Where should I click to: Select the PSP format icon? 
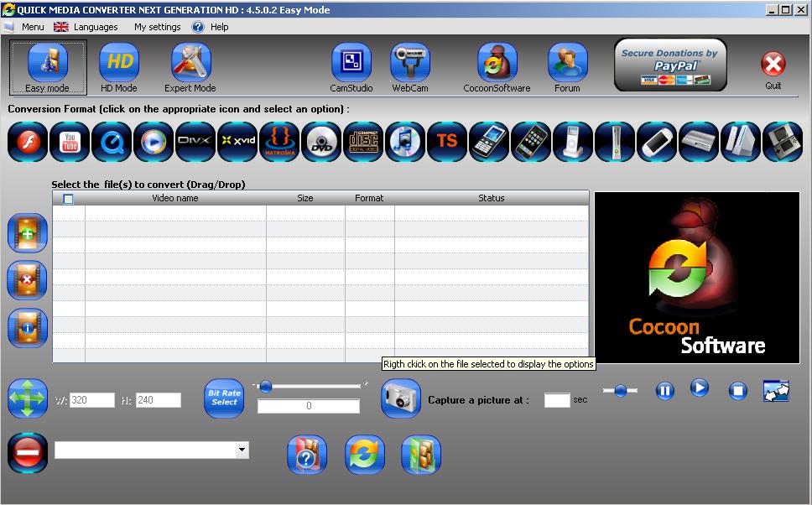click(x=657, y=142)
